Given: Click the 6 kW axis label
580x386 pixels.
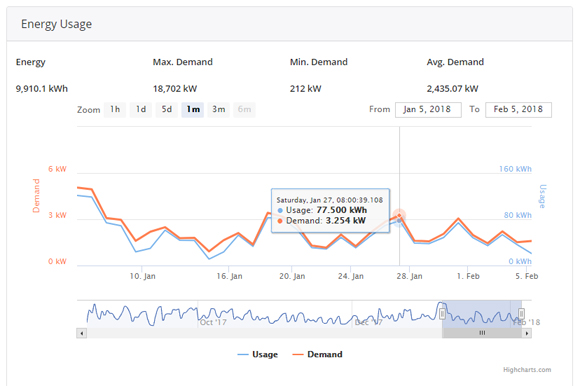Looking at the screenshot, I should [x=57, y=169].
